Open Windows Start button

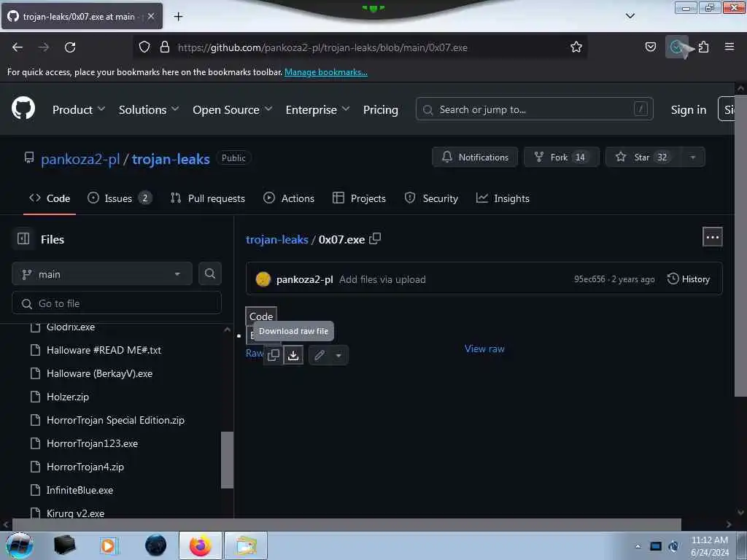19,545
